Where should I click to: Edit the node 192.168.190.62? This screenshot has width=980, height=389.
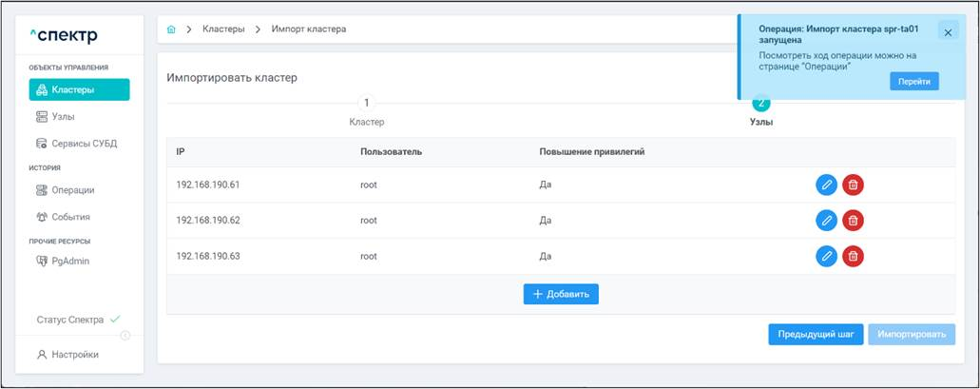(x=826, y=220)
